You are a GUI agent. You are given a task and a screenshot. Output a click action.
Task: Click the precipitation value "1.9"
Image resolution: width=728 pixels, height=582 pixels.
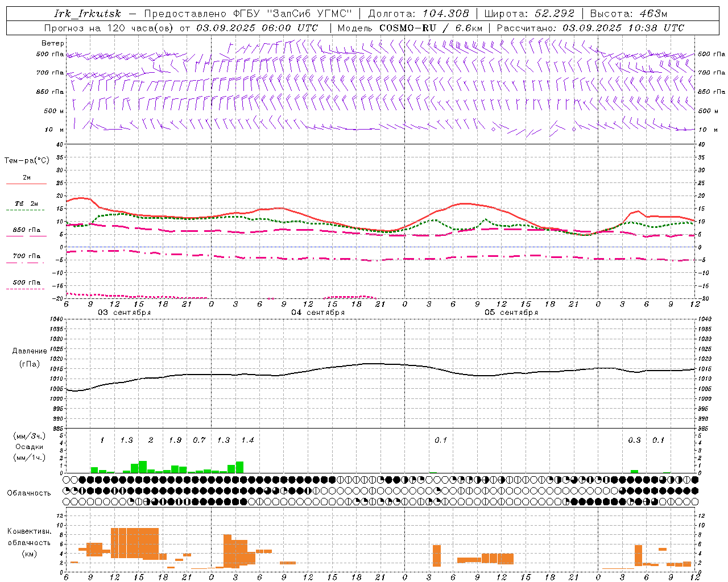click(175, 440)
